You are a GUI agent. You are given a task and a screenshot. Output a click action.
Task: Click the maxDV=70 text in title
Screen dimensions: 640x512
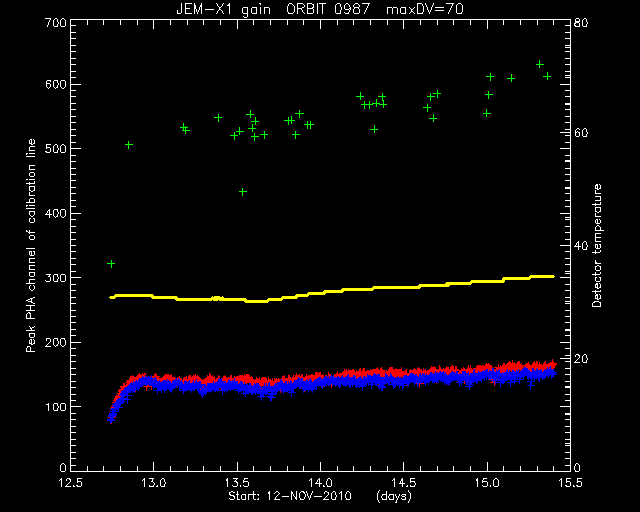425,9
